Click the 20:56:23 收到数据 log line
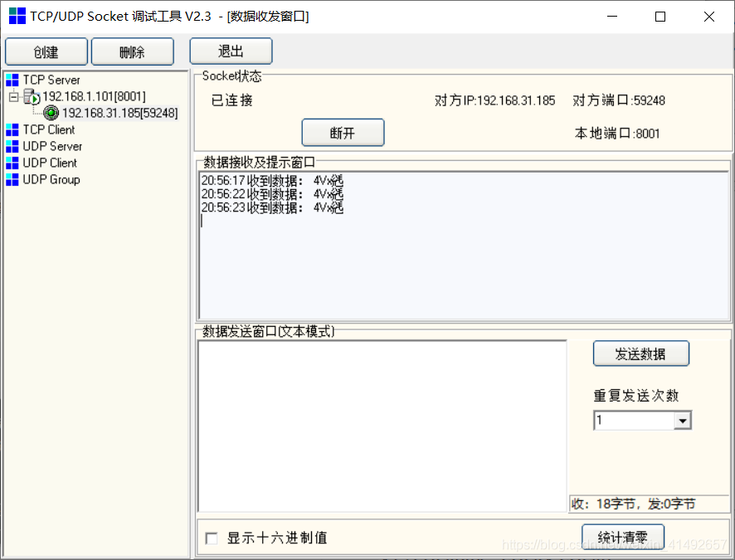Image resolution: width=735 pixels, height=560 pixels. coord(272,207)
